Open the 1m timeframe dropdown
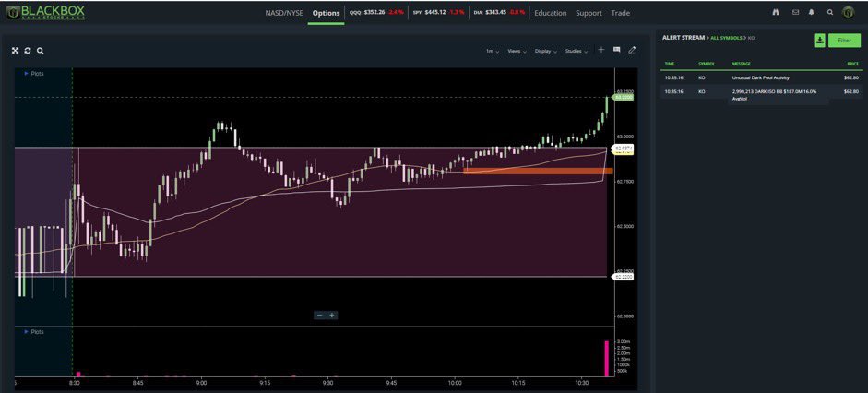Screen dimensions: 868x393 [x=493, y=51]
